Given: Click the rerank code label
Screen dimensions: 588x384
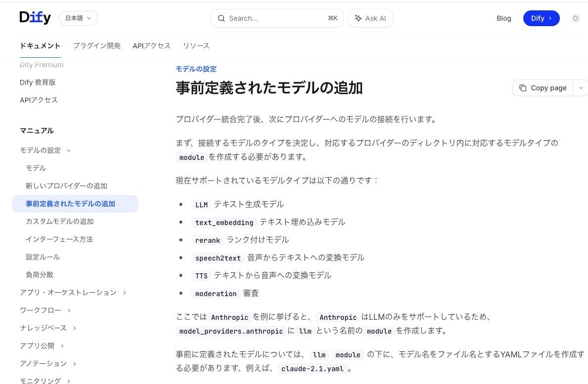Looking at the screenshot, I should point(208,240).
